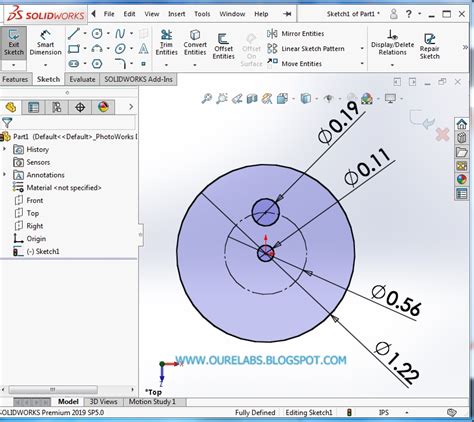Viewport: 474px width, 422px height.
Task: Open the Trim Entities dropdown arrow
Action: click(x=166, y=65)
